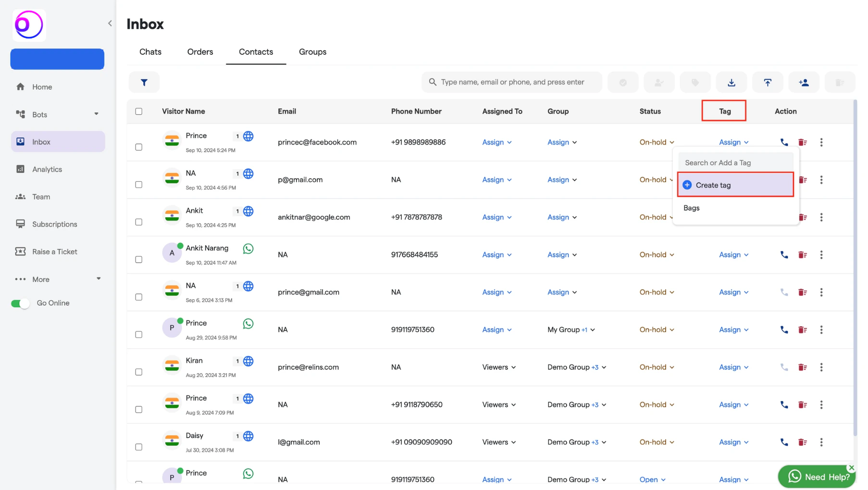Click the add contact person icon

804,82
